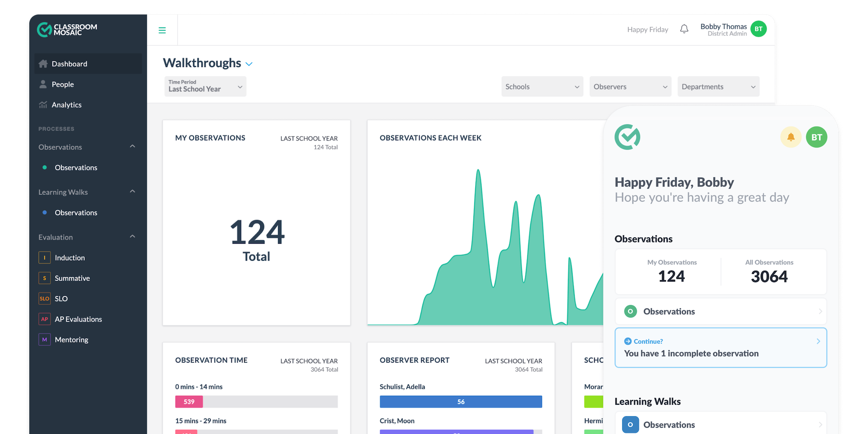Click the My Observations card heading

point(210,138)
